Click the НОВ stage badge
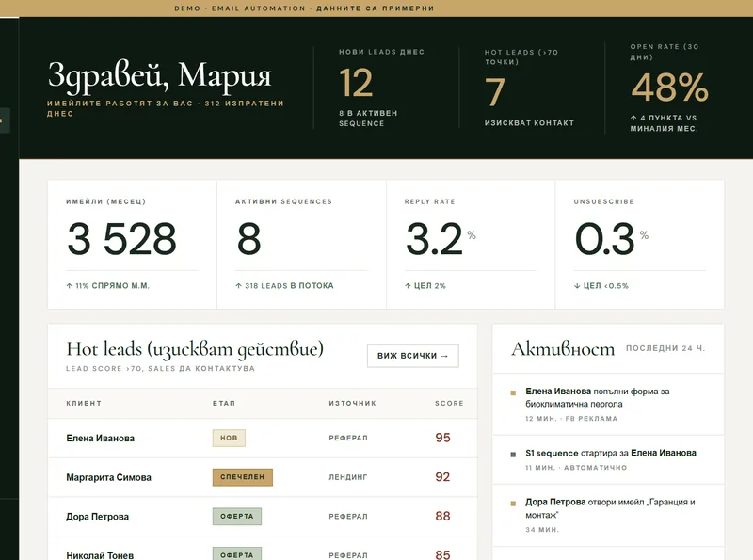 229,438
